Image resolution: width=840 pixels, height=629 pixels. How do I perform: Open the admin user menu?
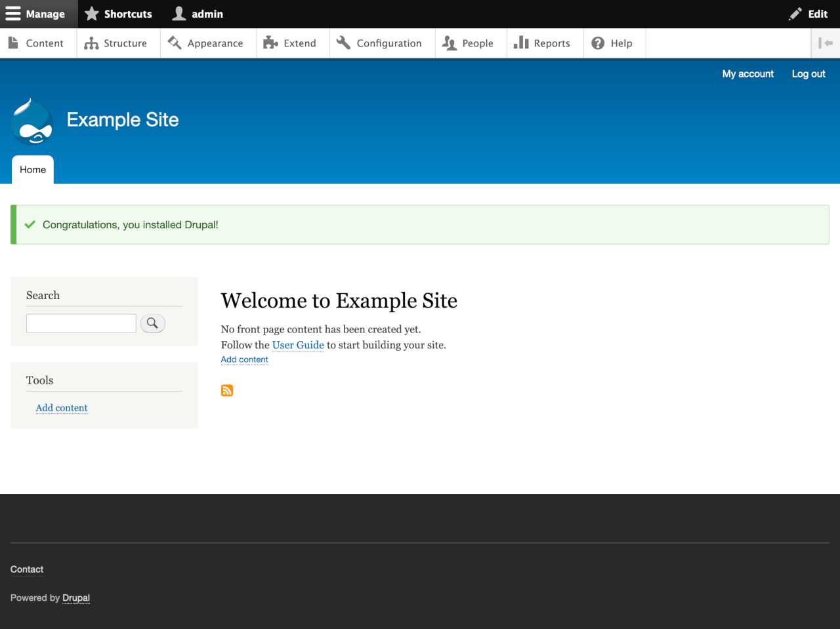pyautogui.click(x=197, y=14)
